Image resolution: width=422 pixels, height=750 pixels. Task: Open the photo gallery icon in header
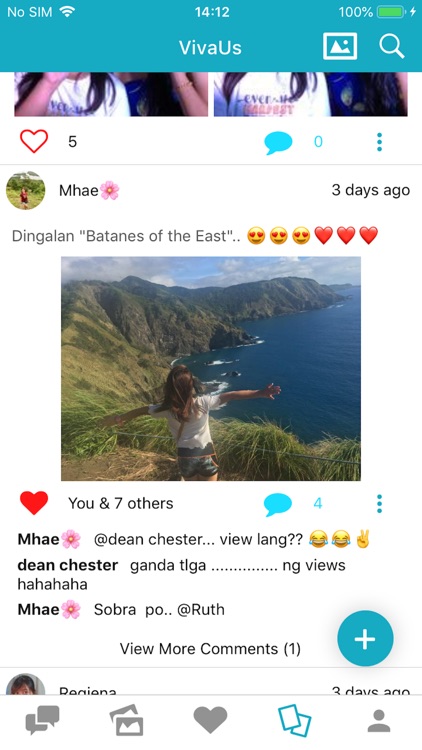pyautogui.click(x=340, y=46)
